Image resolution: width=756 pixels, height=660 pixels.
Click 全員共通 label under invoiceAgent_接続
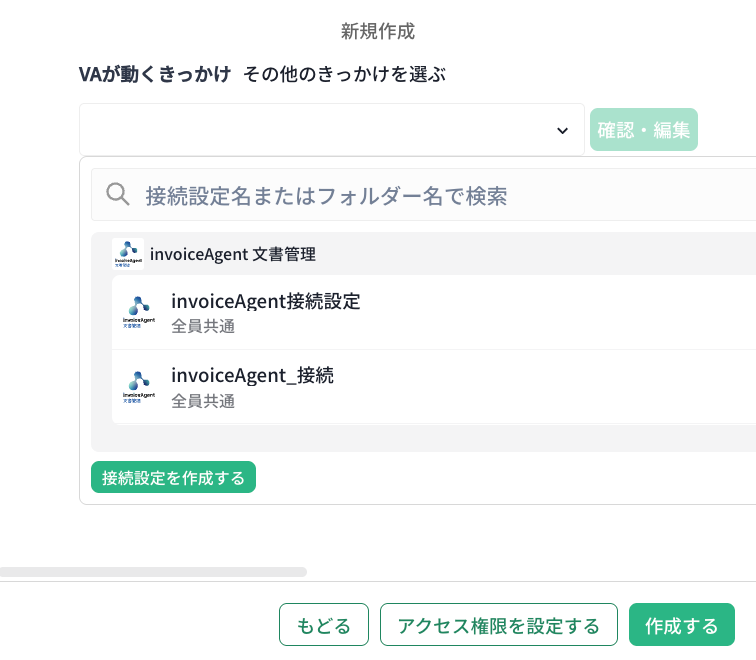(203, 401)
